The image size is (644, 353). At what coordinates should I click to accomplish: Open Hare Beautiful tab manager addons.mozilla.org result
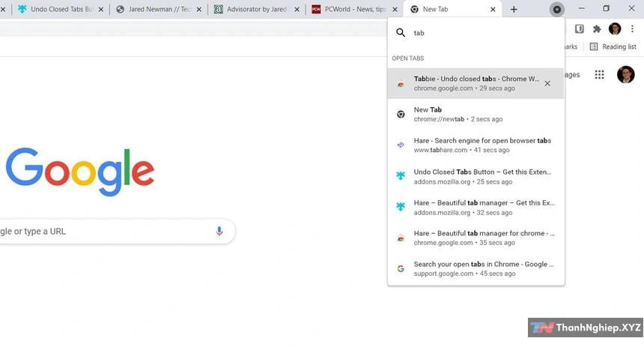click(476, 207)
